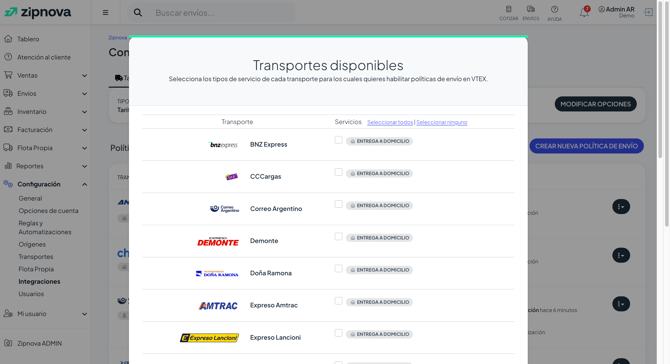Open notifications bell icon
This screenshot has width=670, height=364.
[x=584, y=12]
